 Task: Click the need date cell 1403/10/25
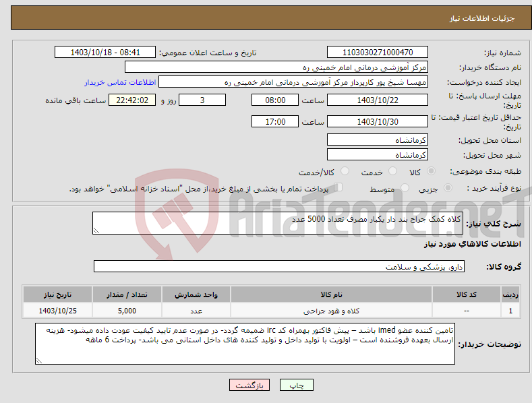click(58, 311)
